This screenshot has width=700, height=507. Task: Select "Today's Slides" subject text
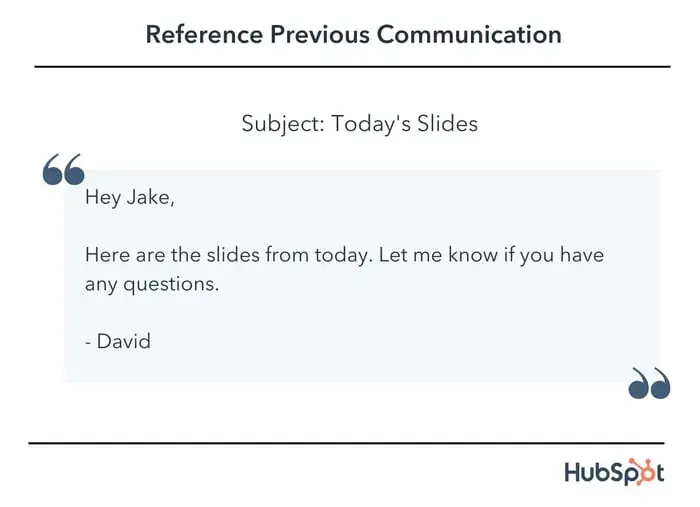click(x=405, y=124)
